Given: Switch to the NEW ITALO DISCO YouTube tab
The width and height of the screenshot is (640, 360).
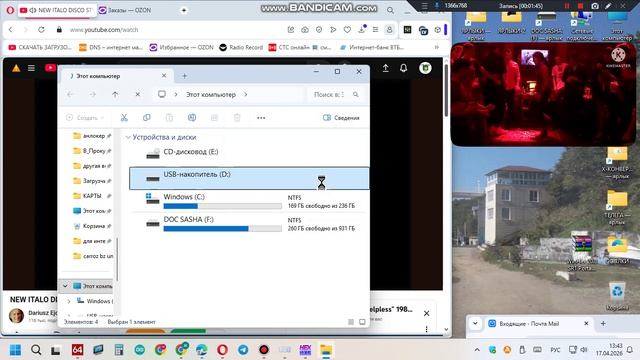Looking at the screenshot, I should [x=57, y=10].
